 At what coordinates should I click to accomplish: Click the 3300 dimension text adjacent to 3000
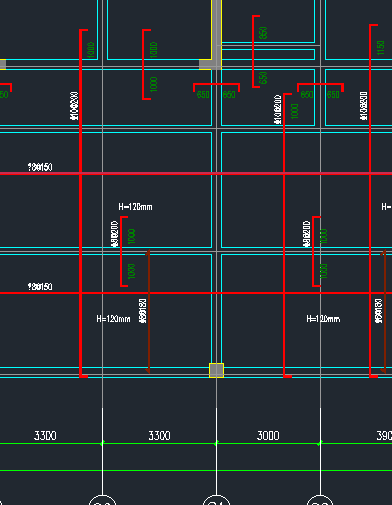coord(159,435)
